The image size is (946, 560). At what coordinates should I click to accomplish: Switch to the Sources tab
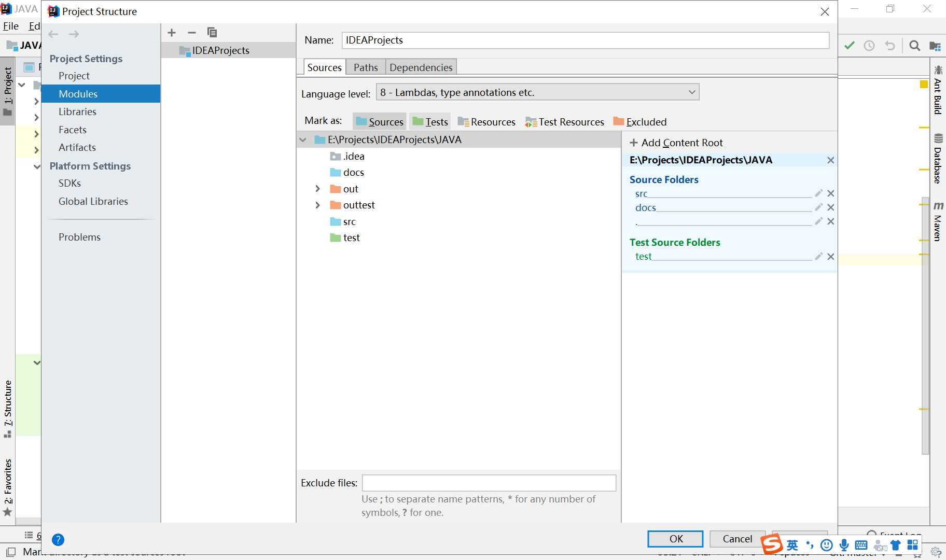tap(324, 67)
